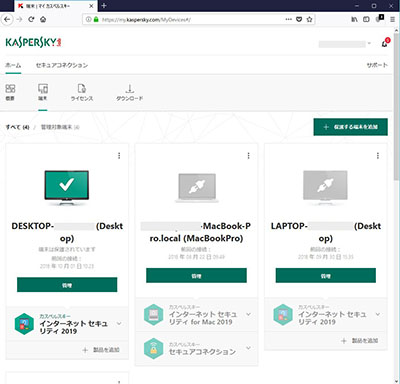Click the disconnected laptop image on MacBook card

[197, 187]
